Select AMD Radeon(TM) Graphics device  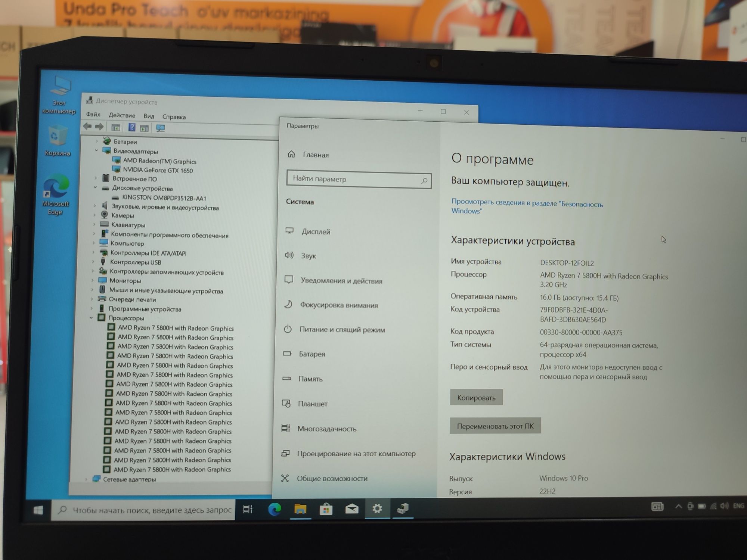point(160,161)
